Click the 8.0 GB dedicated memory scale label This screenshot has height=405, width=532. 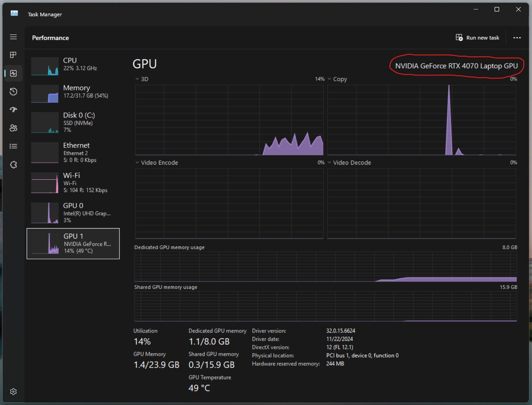(x=510, y=247)
